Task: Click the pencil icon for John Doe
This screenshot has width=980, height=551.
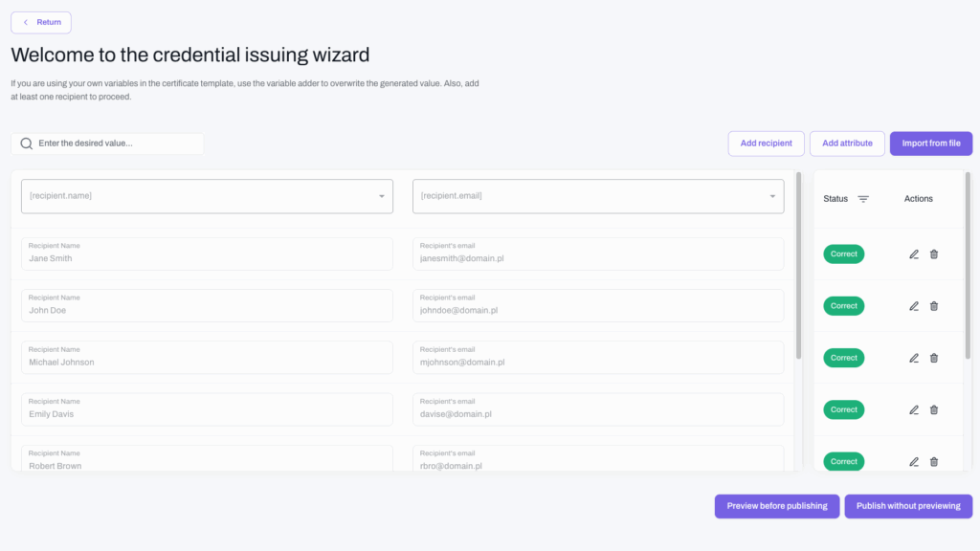Action: [914, 306]
